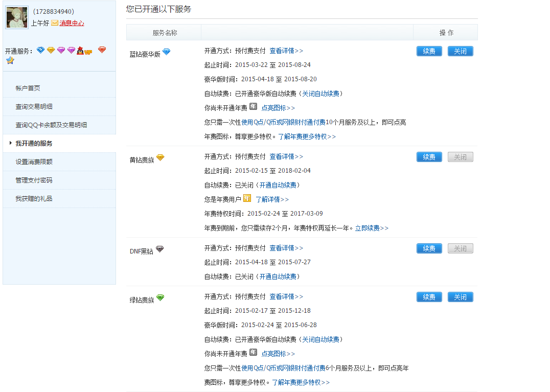Click the 使用Q点/Q币 payment link in 绿钻贵族 row
This screenshot has width=550, height=392.
tap(283, 368)
